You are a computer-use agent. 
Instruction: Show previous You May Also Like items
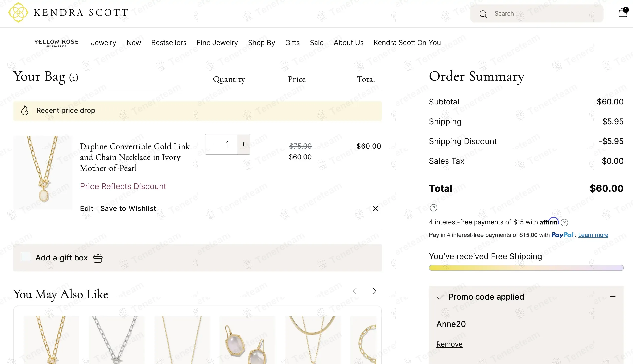pyautogui.click(x=355, y=291)
